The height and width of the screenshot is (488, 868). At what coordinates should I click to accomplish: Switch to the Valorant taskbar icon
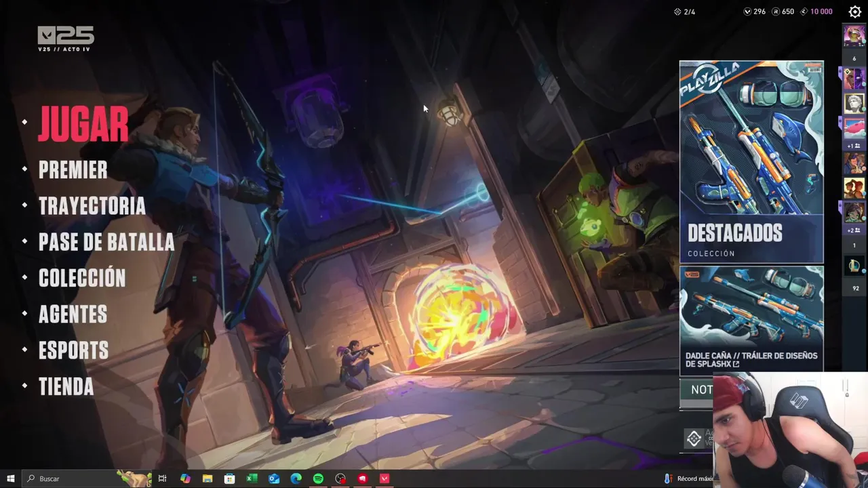(384, 479)
